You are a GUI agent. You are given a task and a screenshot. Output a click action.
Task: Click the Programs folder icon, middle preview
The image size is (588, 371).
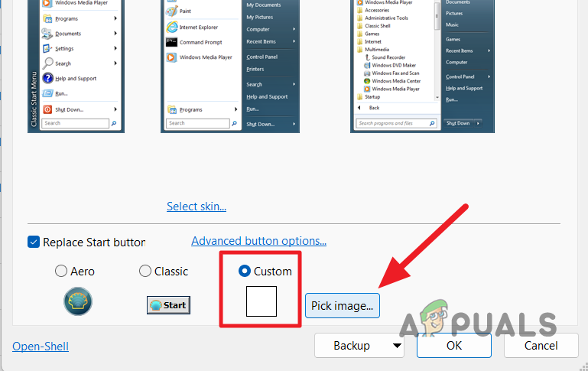[172, 109]
